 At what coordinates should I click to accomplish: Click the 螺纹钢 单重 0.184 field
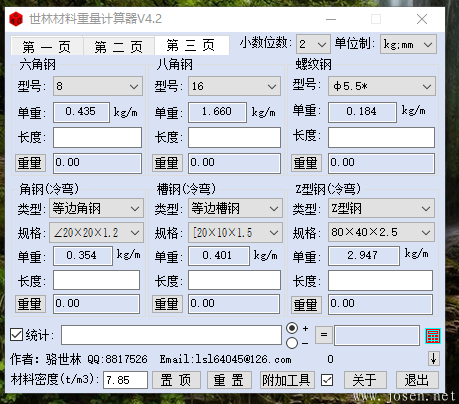pyautogui.click(x=362, y=112)
